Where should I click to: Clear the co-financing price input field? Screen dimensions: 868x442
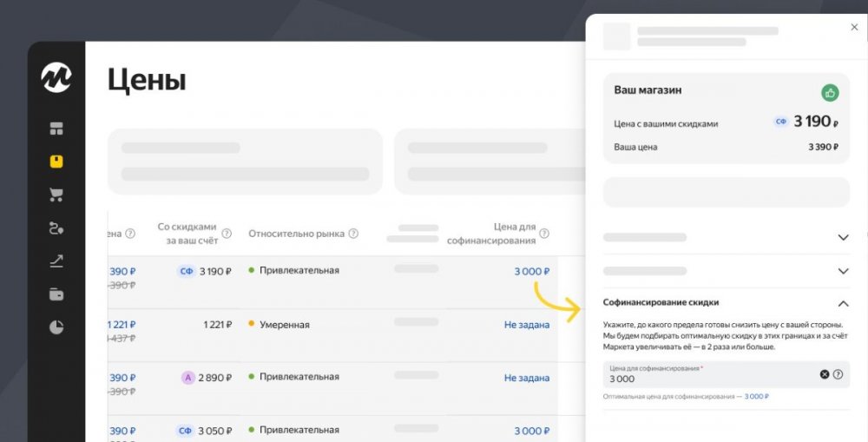[825, 374]
